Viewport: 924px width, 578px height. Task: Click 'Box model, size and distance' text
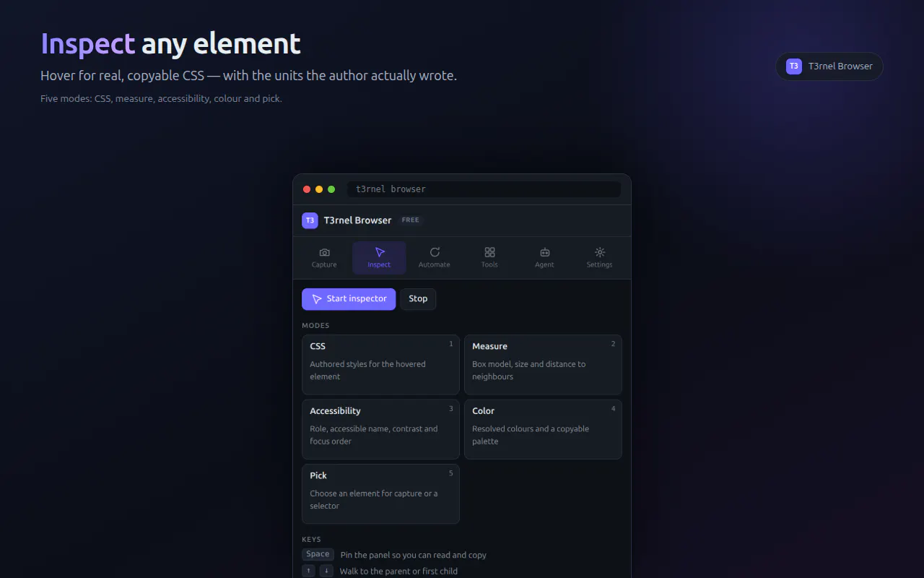(529, 371)
